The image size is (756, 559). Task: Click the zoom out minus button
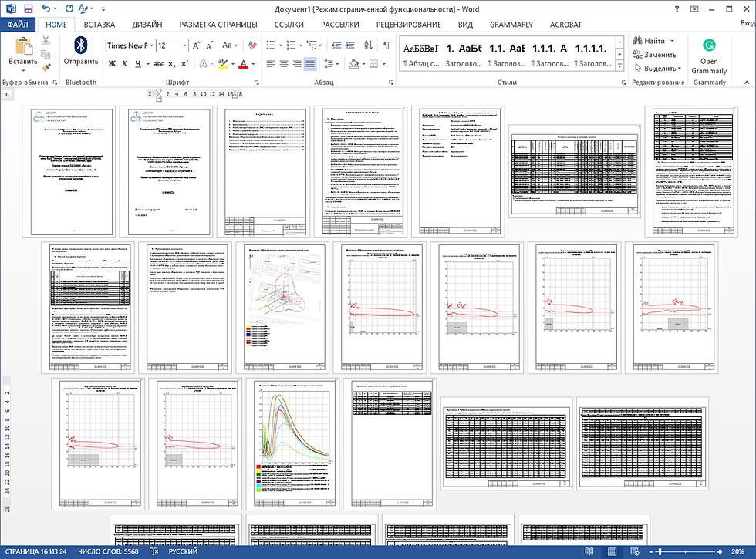click(x=651, y=552)
